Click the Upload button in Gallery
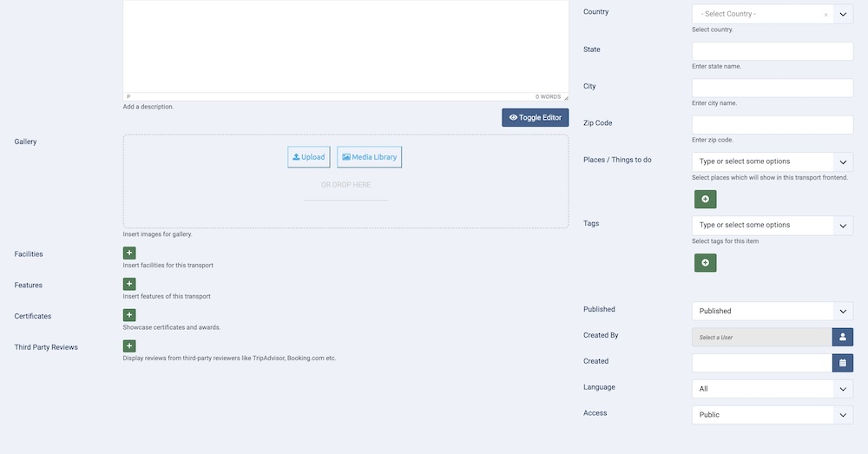This screenshot has height=454, width=868. 309,157
